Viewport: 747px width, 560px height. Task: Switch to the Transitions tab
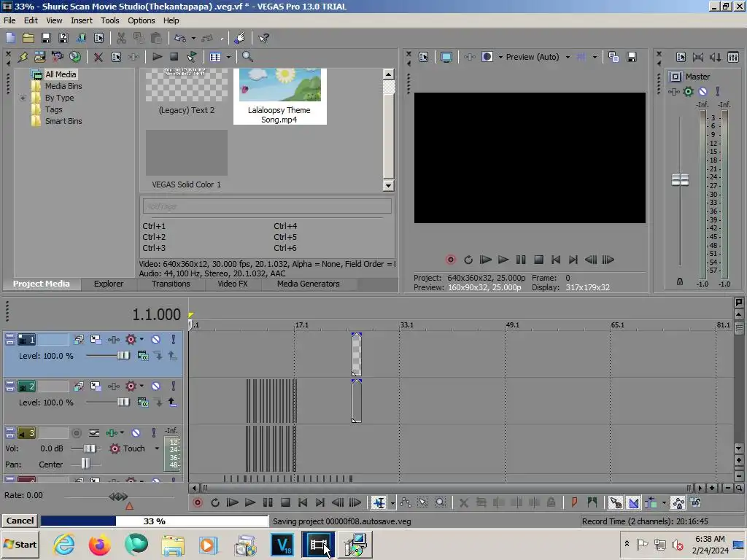click(171, 284)
